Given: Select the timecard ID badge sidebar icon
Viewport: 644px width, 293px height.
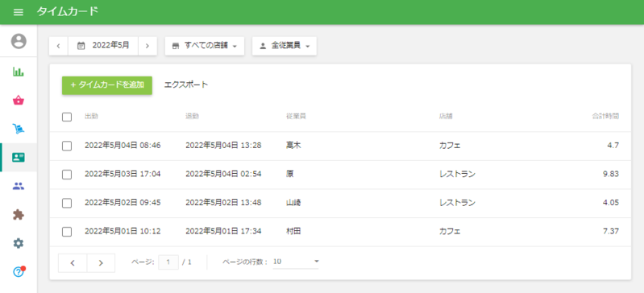Looking at the screenshot, I should point(19,158).
